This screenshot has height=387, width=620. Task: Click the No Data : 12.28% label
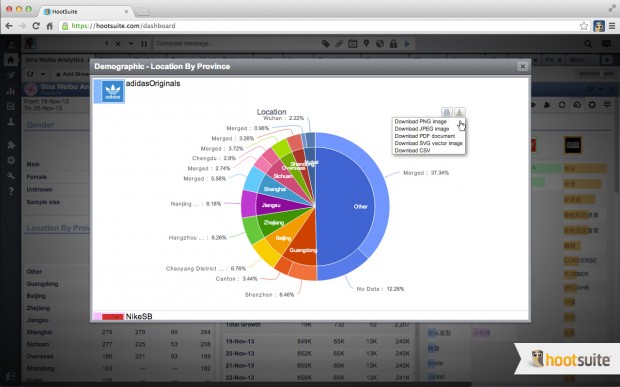(x=380, y=289)
